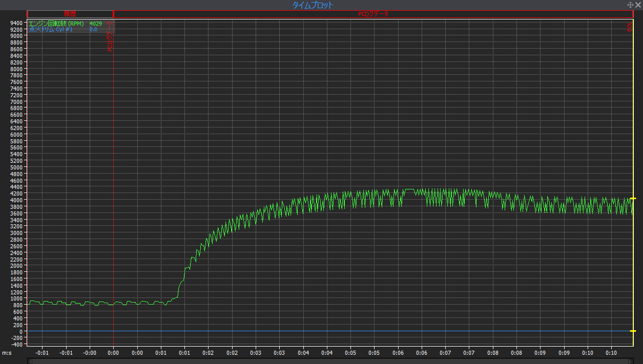Close the タイムプロット panel
The image size is (643, 364).
pos(638,5)
